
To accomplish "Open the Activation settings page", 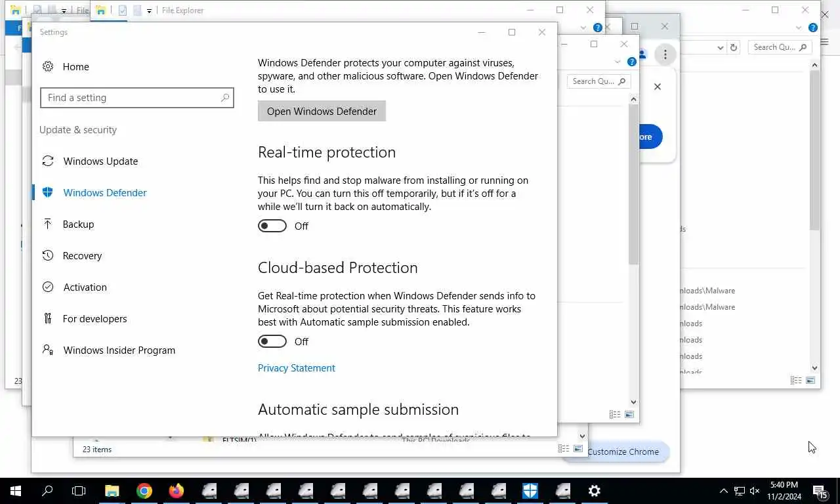I will point(85,287).
